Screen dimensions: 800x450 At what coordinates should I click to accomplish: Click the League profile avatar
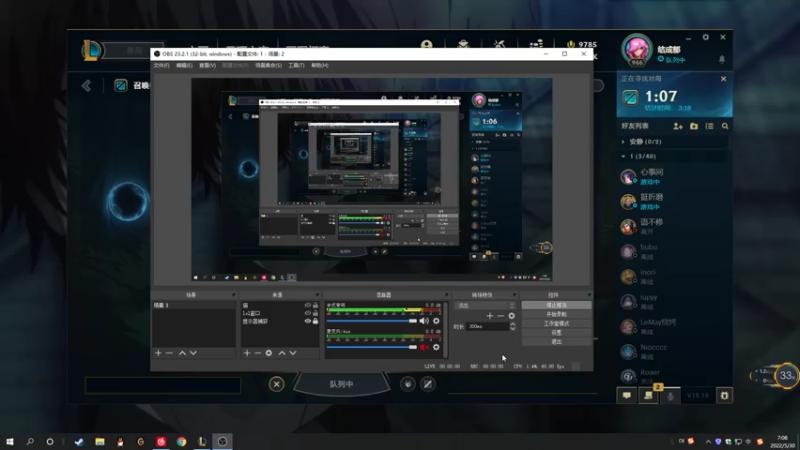click(x=637, y=49)
